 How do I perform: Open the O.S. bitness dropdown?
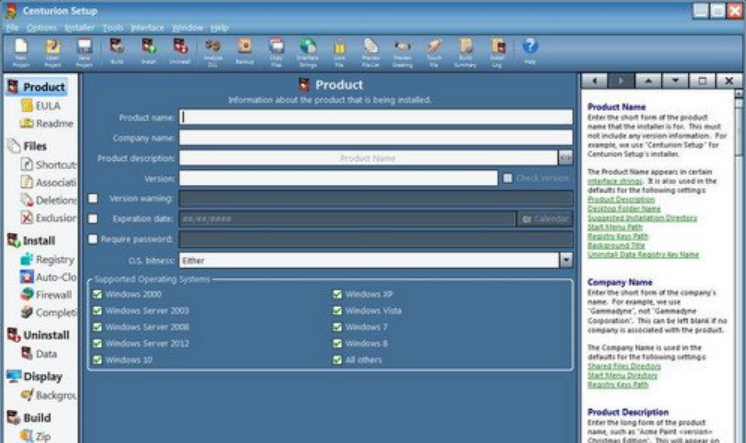point(566,260)
